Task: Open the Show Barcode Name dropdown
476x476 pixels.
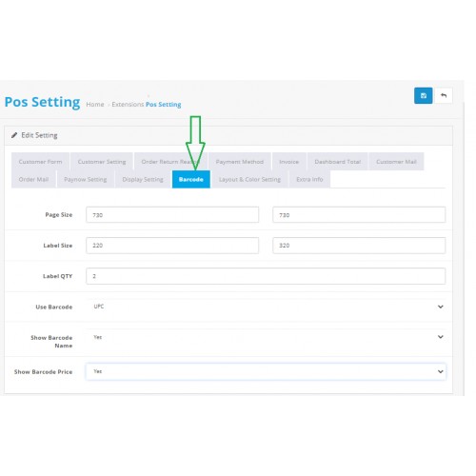Action: pos(266,337)
